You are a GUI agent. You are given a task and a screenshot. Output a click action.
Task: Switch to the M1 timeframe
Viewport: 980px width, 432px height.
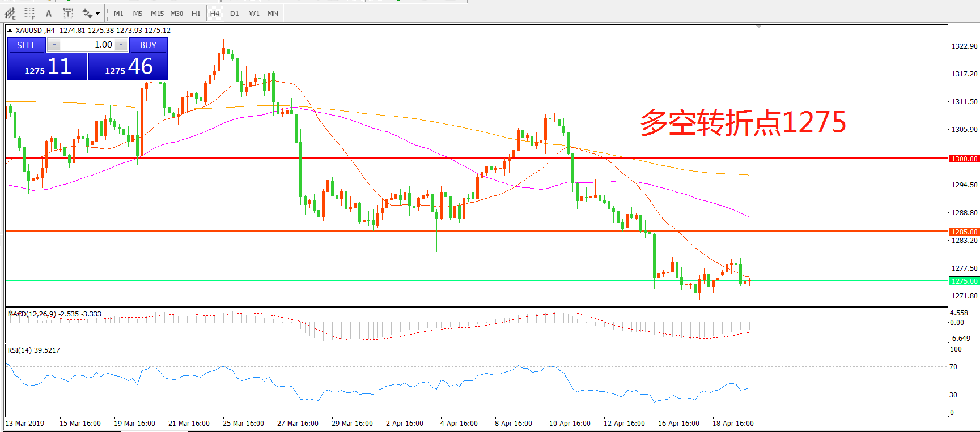(118, 14)
